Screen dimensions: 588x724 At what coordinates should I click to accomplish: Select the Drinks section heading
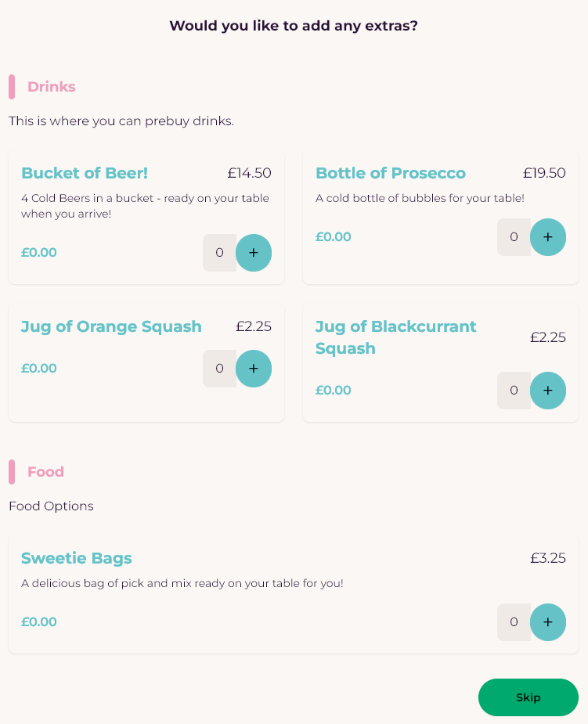click(51, 87)
